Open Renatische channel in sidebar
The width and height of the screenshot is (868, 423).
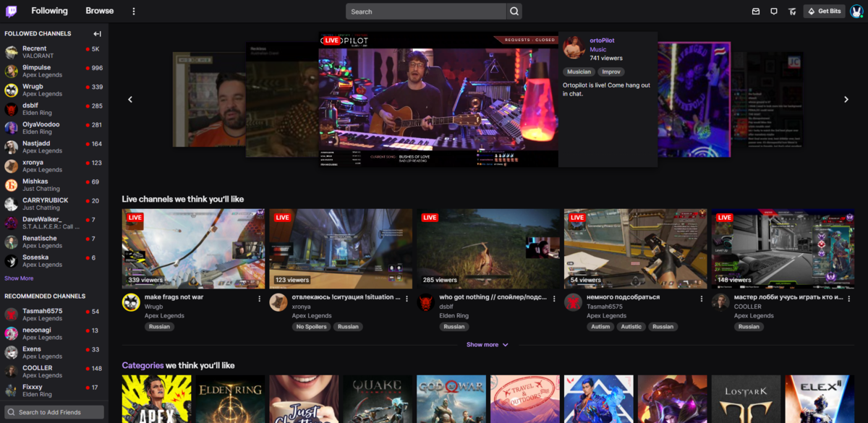pyautogui.click(x=54, y=242)
